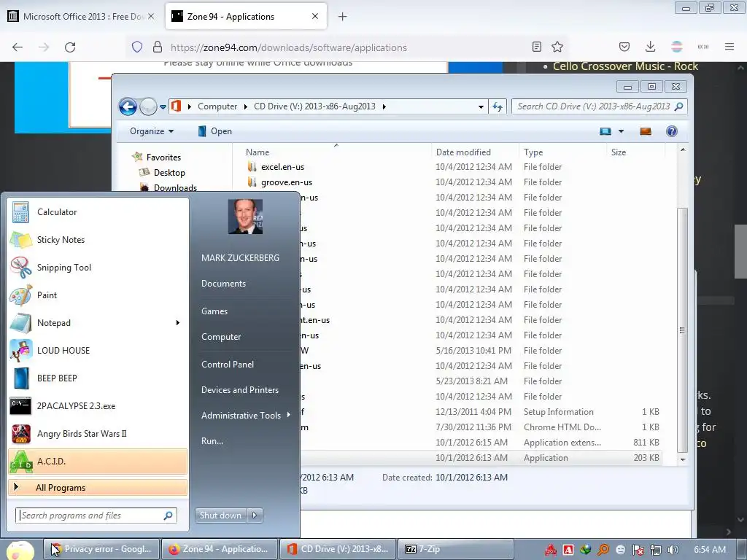Click the Search CD Drive field
The height and width of the screenshot is (560, 747).
coord(600,106)
